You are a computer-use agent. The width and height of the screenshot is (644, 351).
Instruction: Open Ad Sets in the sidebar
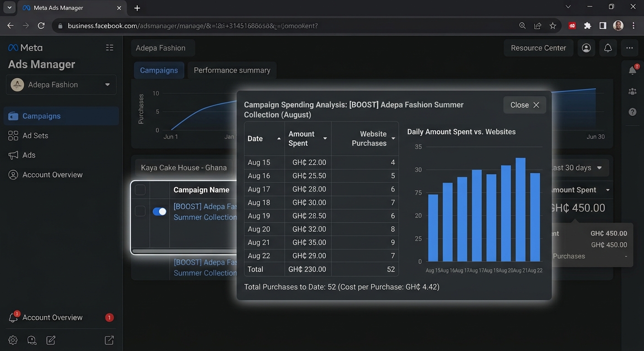(35, 136)
